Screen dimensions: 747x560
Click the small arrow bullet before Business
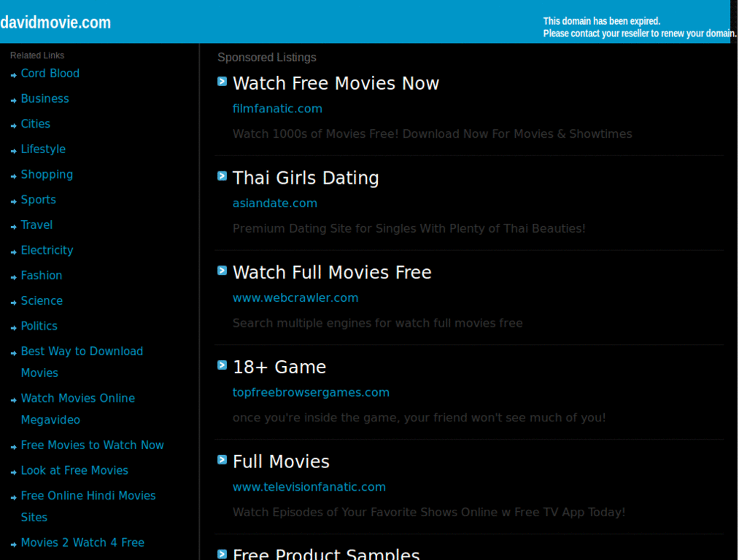[x=13, y=100]
